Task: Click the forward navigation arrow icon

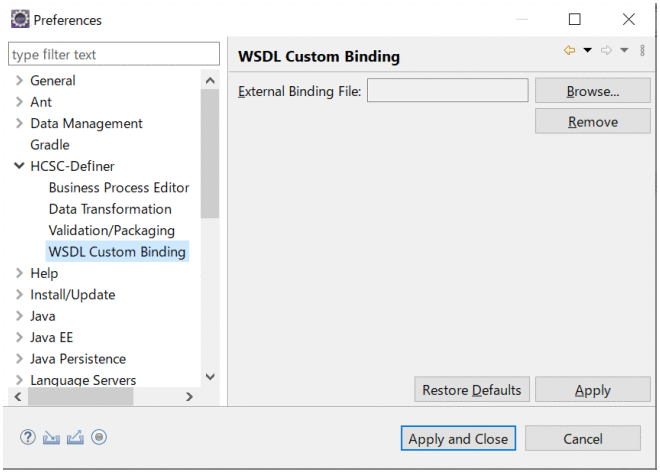Action: point(606,51)
